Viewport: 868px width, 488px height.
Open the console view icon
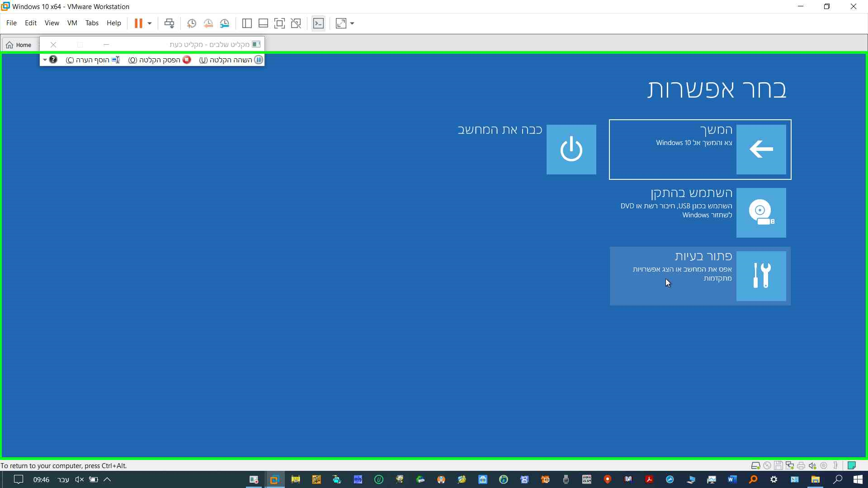point(318,23)
